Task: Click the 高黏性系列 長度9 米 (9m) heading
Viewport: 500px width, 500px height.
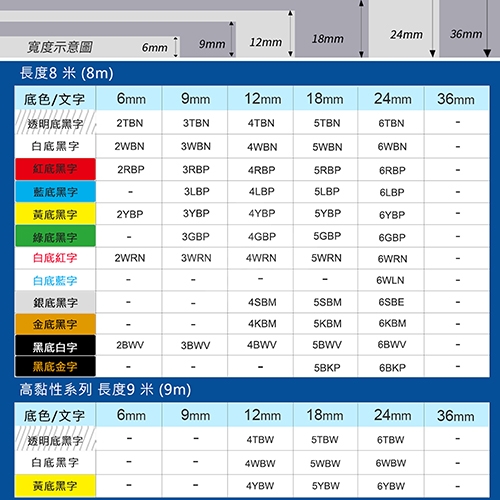Action: coord(105,389)
